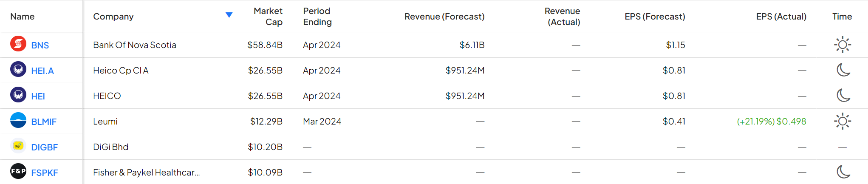Click the Leumi BLMIF logo icon
The width and height of the screenshot is (868, 184).
point(18,120)
